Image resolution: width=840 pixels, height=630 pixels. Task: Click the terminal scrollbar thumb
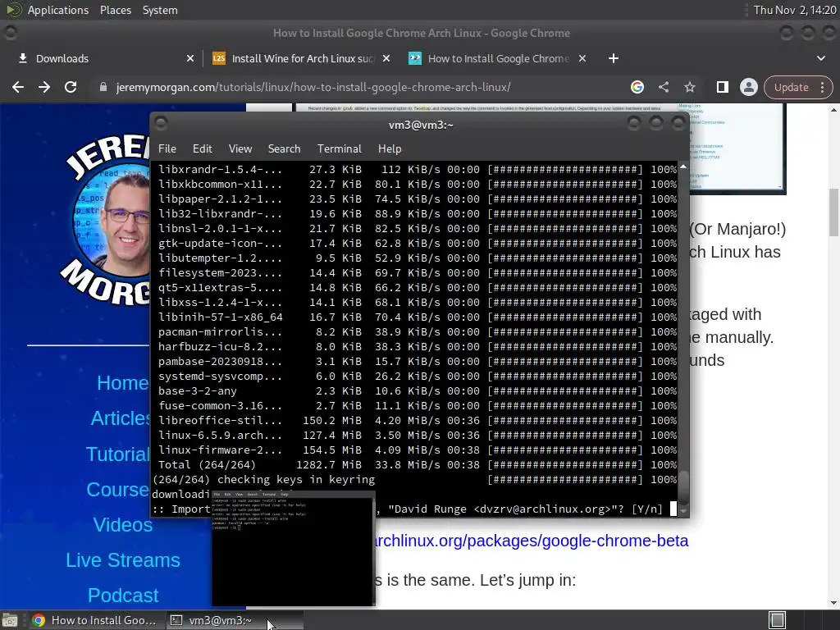[683, 486]
